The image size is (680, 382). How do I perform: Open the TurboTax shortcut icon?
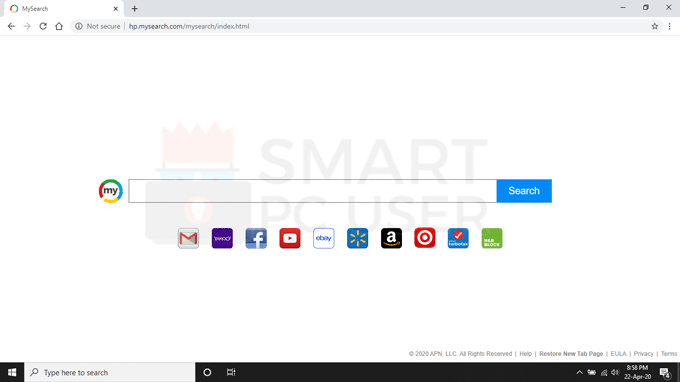click(x=458, y=238)
